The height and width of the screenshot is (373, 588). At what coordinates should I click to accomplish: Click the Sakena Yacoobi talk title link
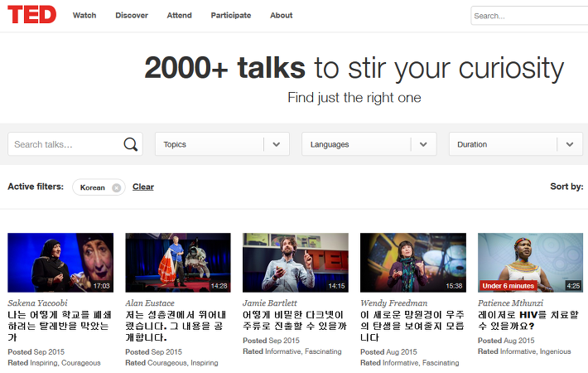[60, 326]
